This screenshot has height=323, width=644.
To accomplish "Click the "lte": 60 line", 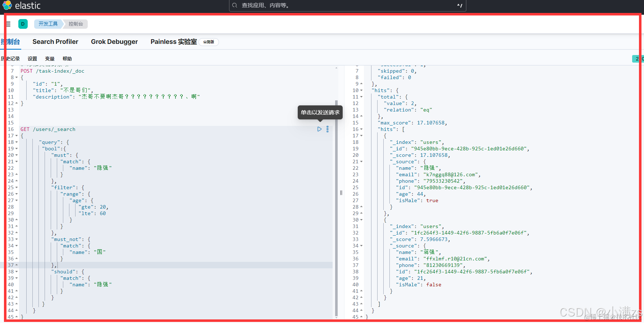I will point(92,213).
